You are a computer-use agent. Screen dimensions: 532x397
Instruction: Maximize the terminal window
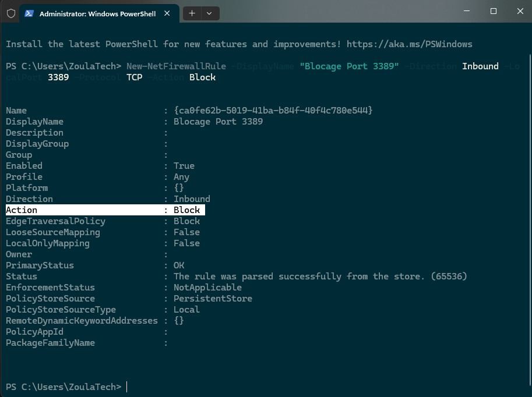tap(494, 11)
